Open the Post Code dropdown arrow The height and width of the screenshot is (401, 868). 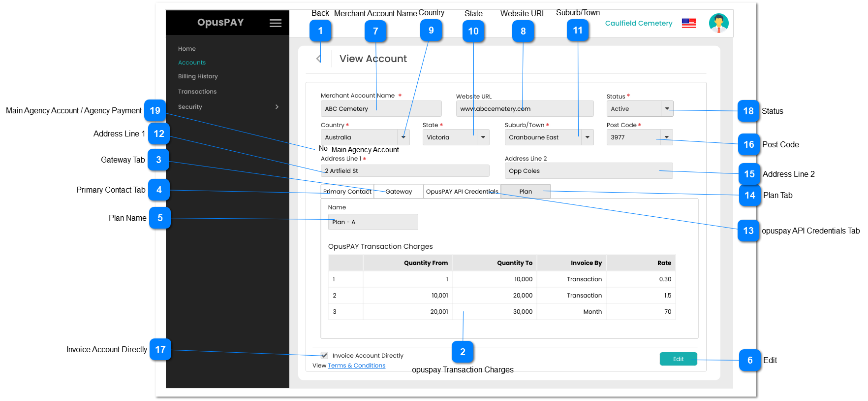(667, 137)
